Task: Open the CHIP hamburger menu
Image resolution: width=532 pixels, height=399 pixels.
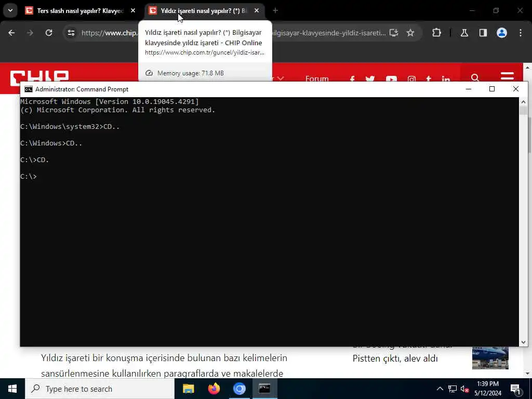Action: tap(507, 77)
